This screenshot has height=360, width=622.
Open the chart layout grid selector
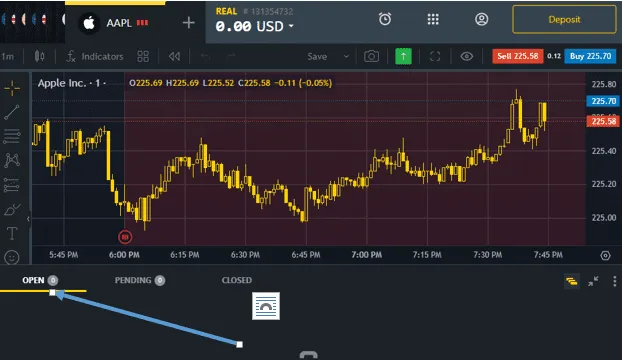click(x=143, y=56)
